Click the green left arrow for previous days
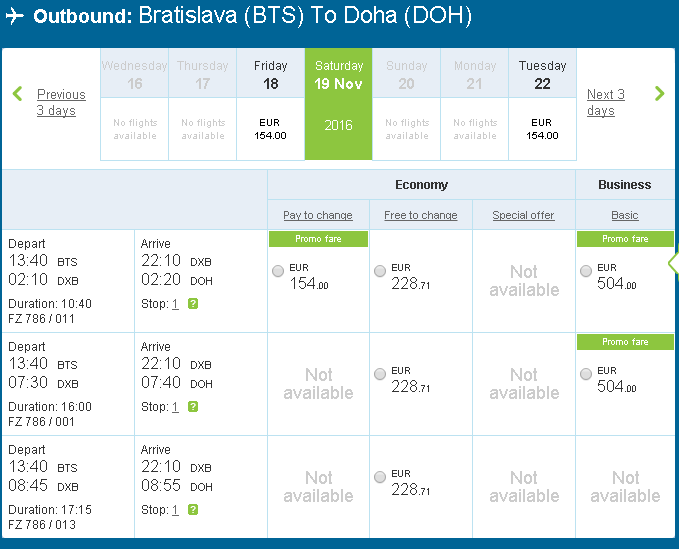The image size is (679, 549). pyautogui.click(x=17, y=94)
